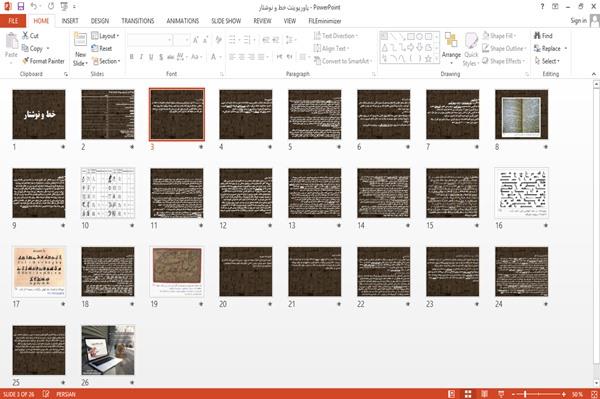Open the FILE tab
The height and width of the screenshot is (399, 600).
click(x=13, y=21)
